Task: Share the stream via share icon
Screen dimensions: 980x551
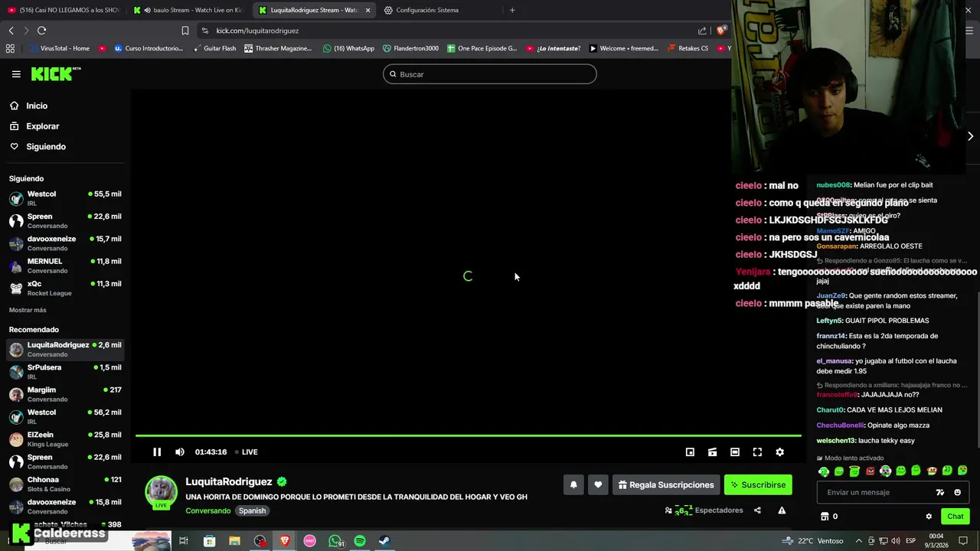Action: pos(757,510)
